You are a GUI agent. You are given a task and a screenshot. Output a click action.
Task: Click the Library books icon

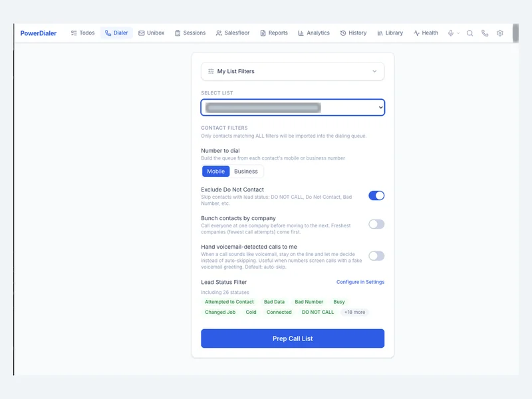point(380,33)
